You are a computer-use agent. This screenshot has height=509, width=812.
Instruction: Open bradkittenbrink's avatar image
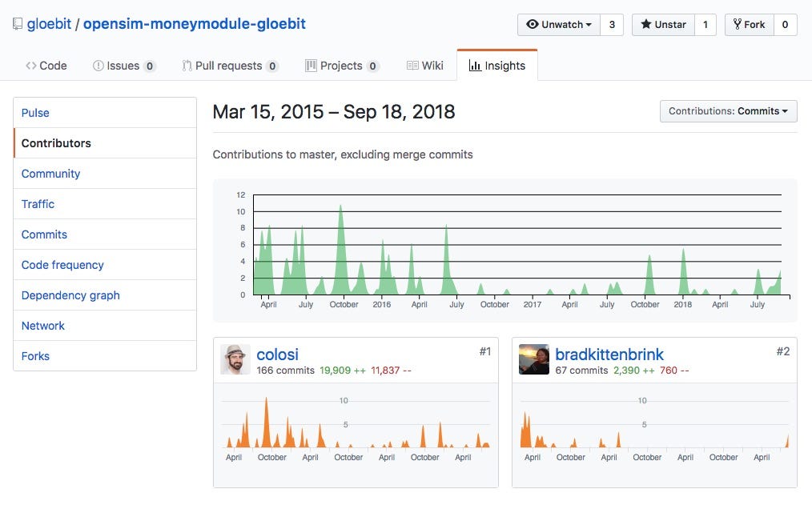click(534, 359)
